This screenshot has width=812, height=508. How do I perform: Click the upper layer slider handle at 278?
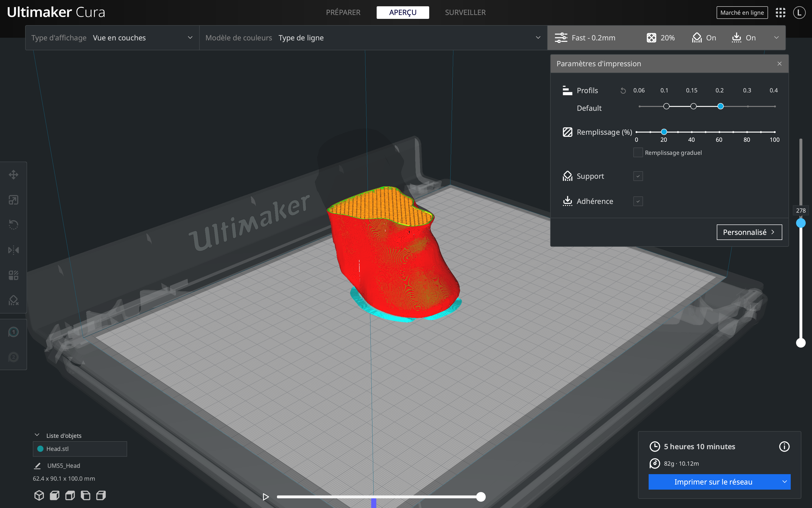[x=801, y=223]
